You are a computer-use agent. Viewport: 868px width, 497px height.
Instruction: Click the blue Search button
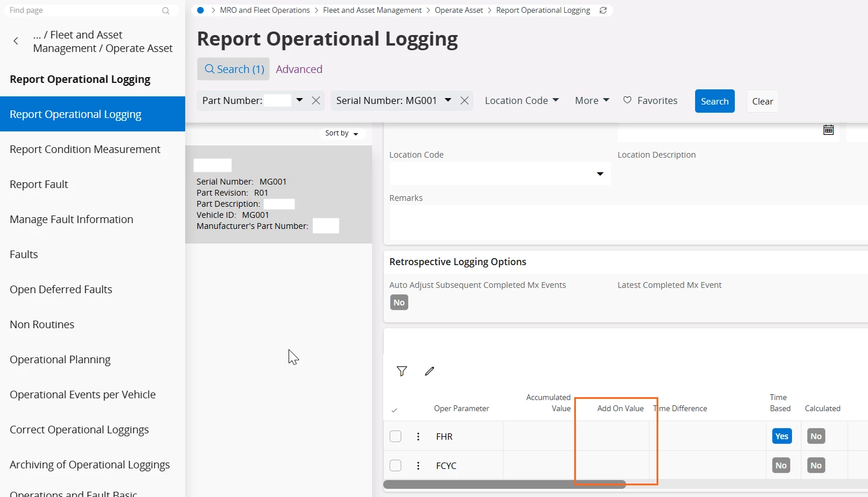coord(714,101)
